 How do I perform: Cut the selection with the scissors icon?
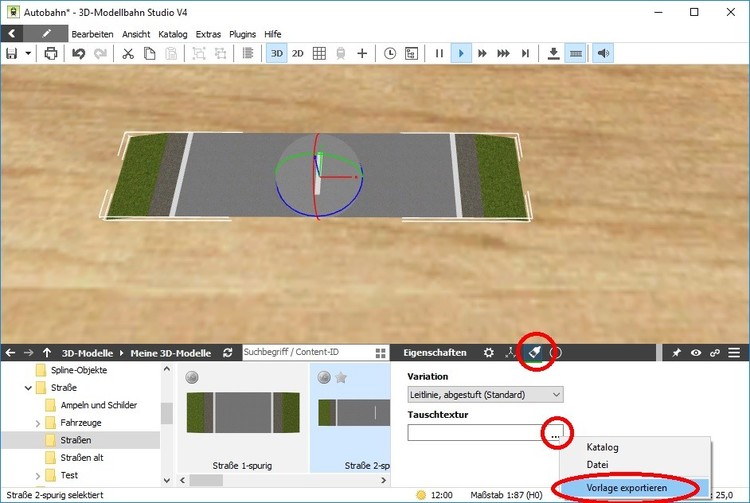pos(128,54)
